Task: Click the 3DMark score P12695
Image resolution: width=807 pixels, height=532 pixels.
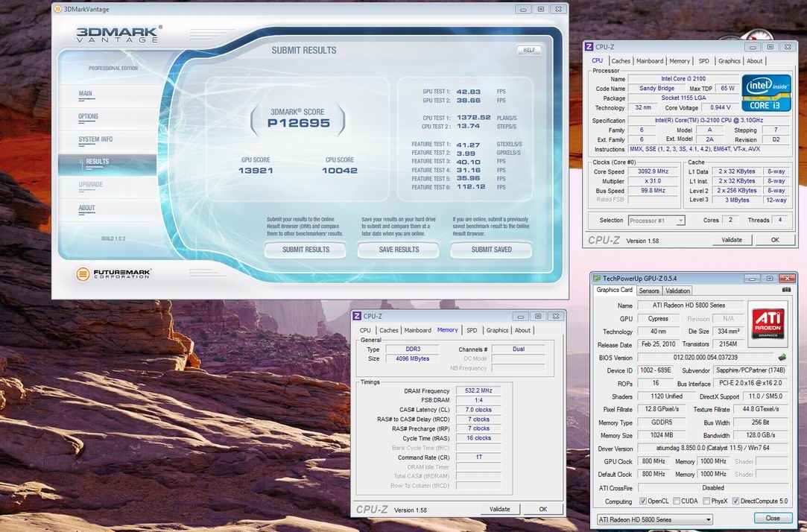Action: click(299, 124)
